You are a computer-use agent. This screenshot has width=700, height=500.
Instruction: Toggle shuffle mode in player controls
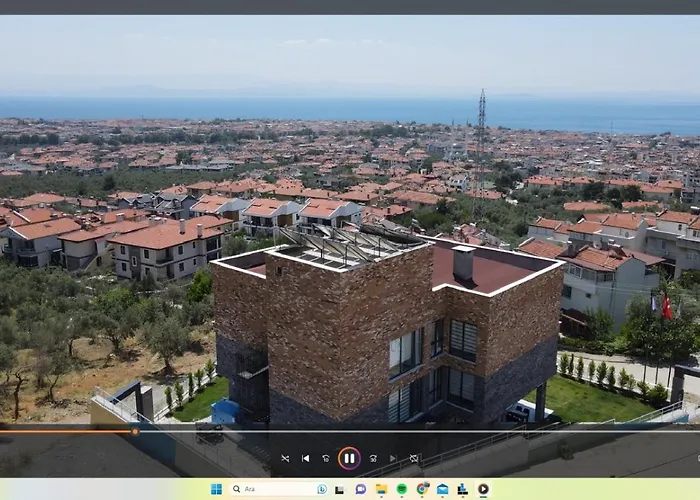pos(285,459)
